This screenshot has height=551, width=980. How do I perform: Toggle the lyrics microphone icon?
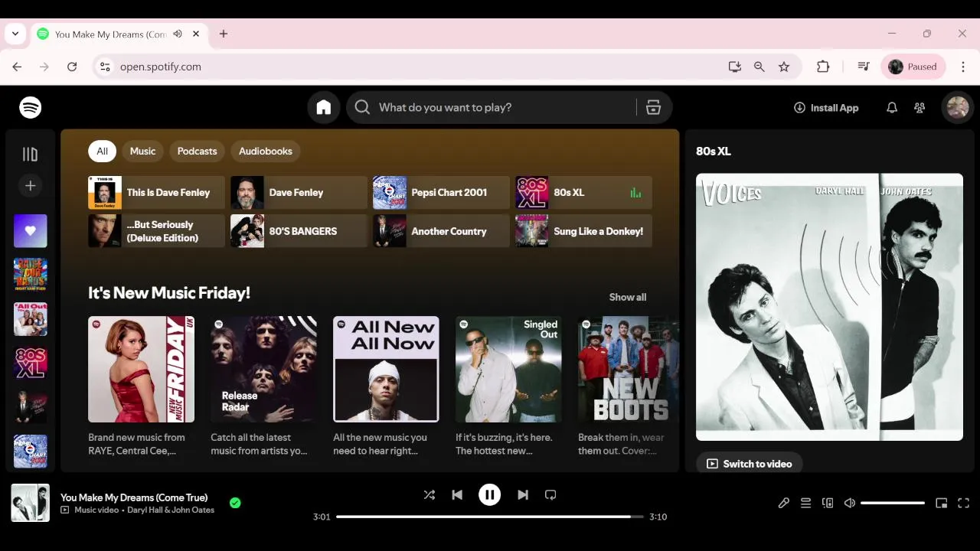coord(784,503)
